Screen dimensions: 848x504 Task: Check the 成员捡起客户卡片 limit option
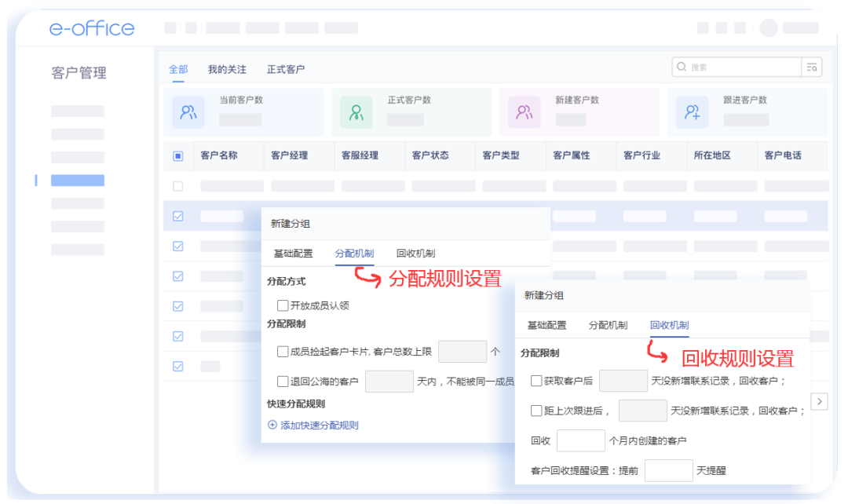point(282,352)
